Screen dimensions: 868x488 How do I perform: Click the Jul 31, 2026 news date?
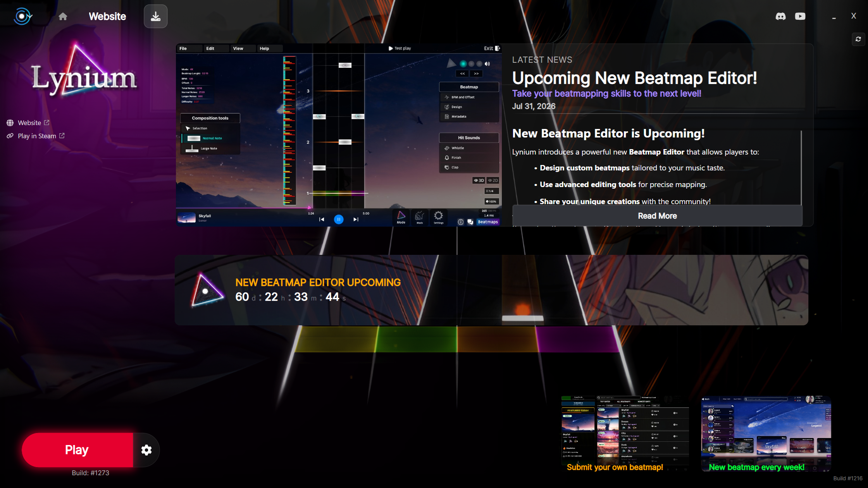tap(534, 106)
